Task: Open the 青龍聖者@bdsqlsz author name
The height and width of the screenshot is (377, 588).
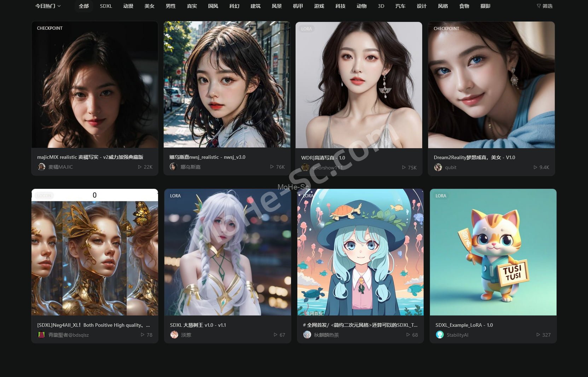Action: pyautogui.click(x=69, y=335)
